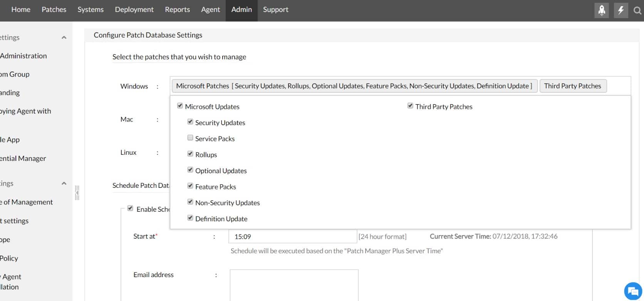This screenshot has height=301, width=644.
Task: Open the Deployment menu
Action: click(x=134, y=10)
